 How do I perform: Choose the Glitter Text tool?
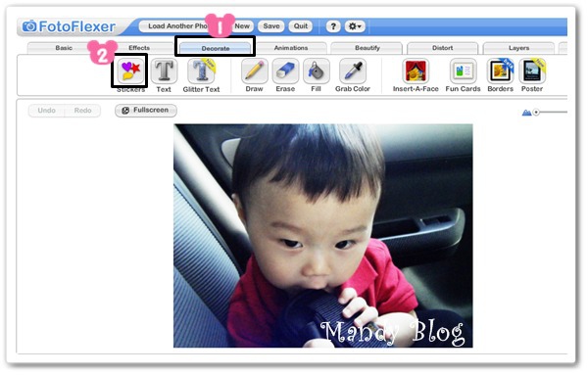(x=201, y=70)
